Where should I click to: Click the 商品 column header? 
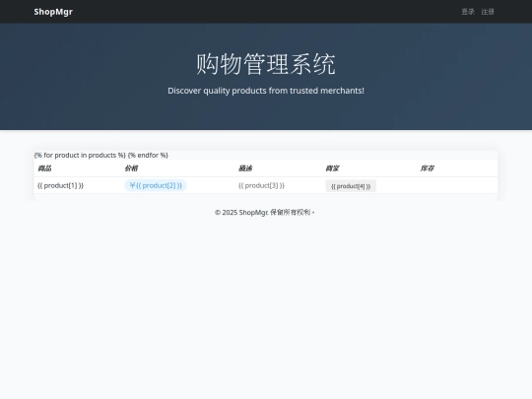(x=44, y=168)
